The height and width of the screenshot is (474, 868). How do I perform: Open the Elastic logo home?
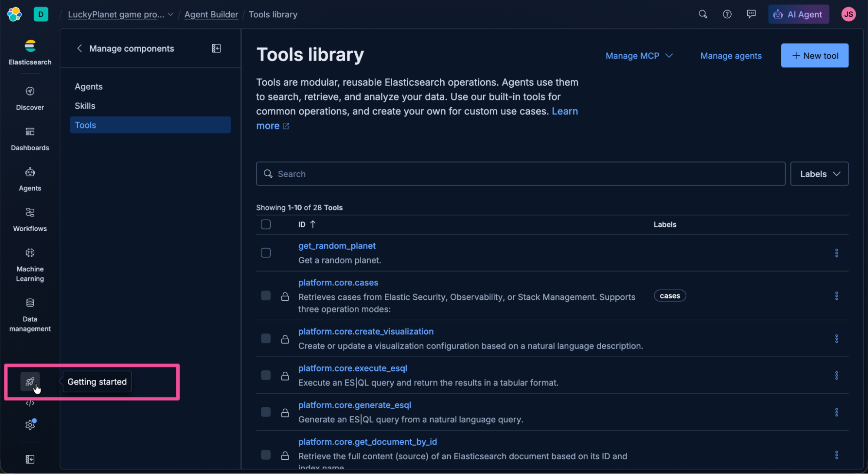14,14
